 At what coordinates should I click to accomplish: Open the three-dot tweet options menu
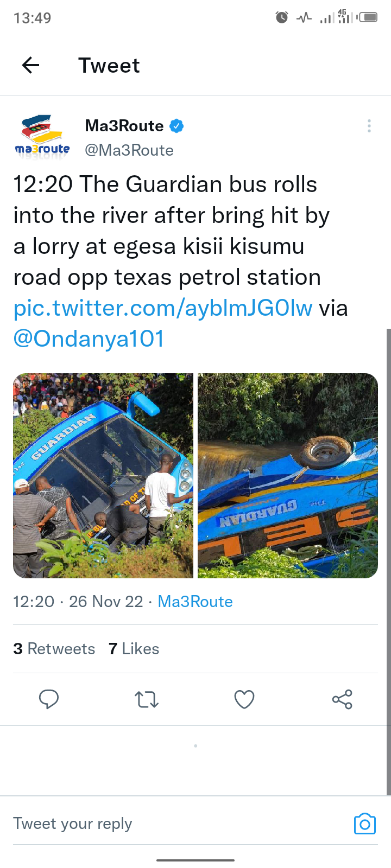369,126
